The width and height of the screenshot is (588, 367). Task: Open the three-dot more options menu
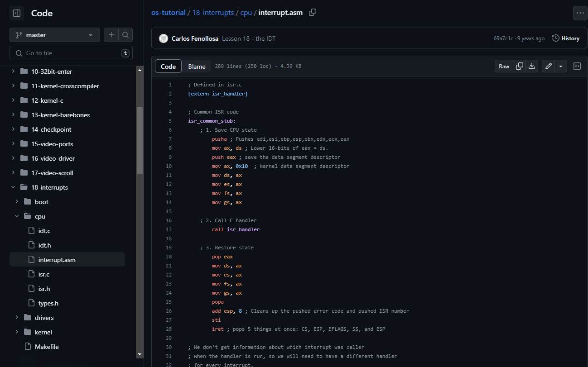(x=580, y=13)
